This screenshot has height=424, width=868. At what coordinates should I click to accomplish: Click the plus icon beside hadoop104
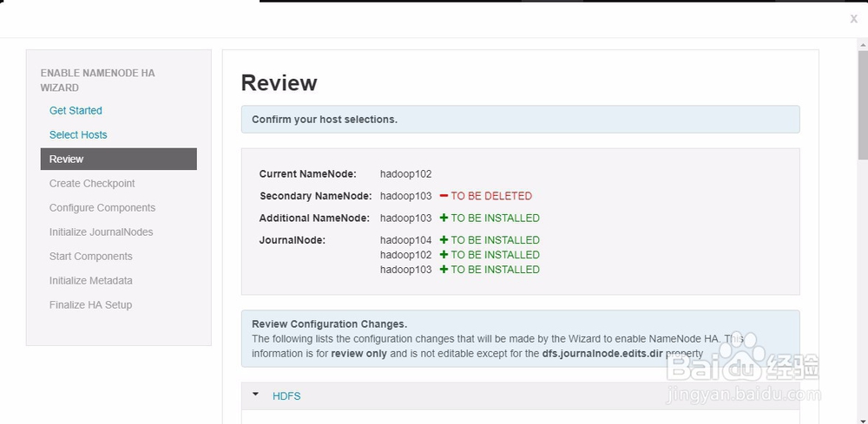click(x=444, y=240)
